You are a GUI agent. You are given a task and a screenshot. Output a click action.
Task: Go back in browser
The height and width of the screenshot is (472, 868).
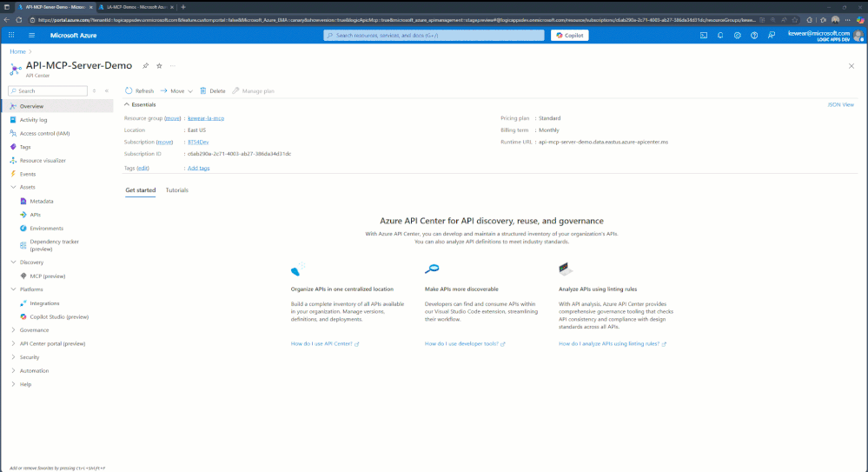coord(7,20)
